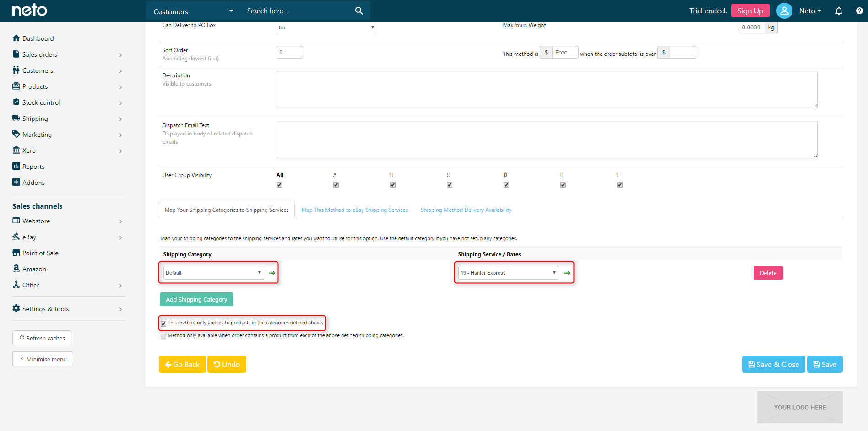Image resolution: width=868 pixels, height=431 pixels.
Task: Focus the Sort Order input field
Action: [x=289, y=52]
